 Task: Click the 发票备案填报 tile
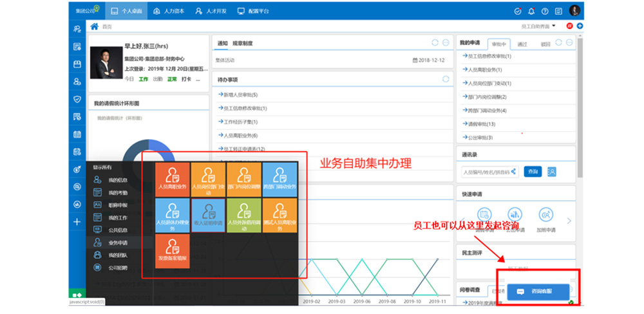(172, 250)
